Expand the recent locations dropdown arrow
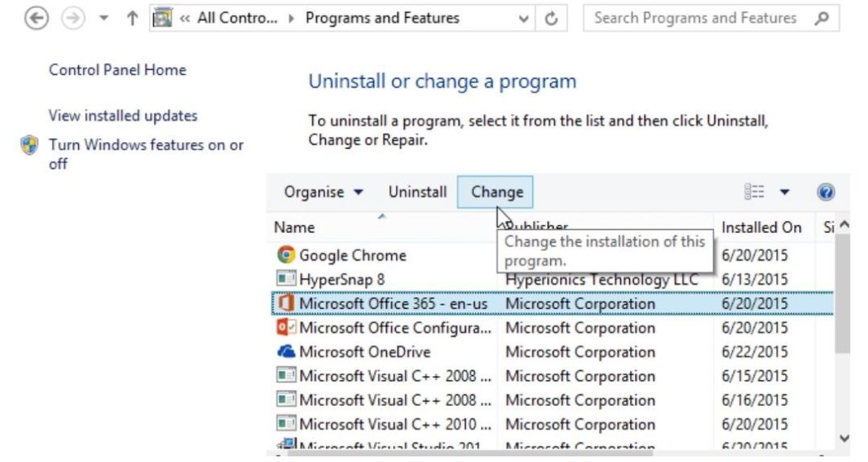 [x=104, y=19]
